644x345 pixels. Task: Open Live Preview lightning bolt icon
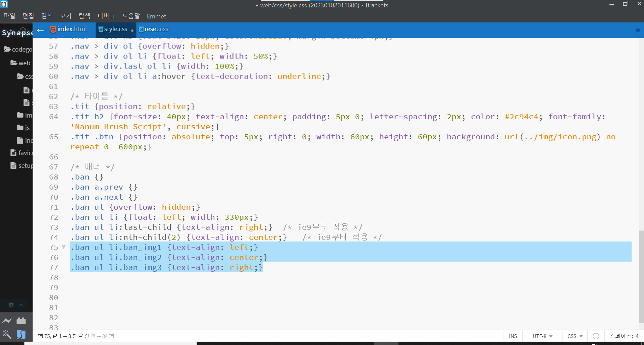pyautogui.click(x=7, y=321)
